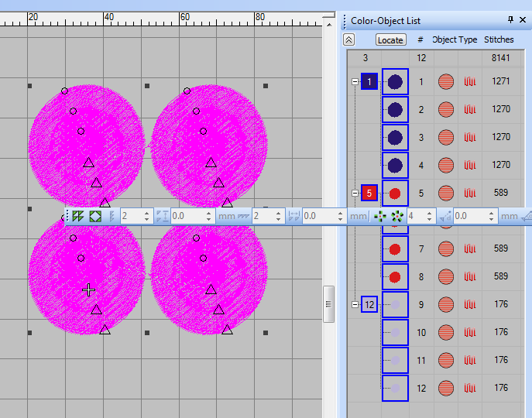The height and width of the screenshot is (418, 532).
Task: Select object 5 red thumbnail
Action: [395, 193]
